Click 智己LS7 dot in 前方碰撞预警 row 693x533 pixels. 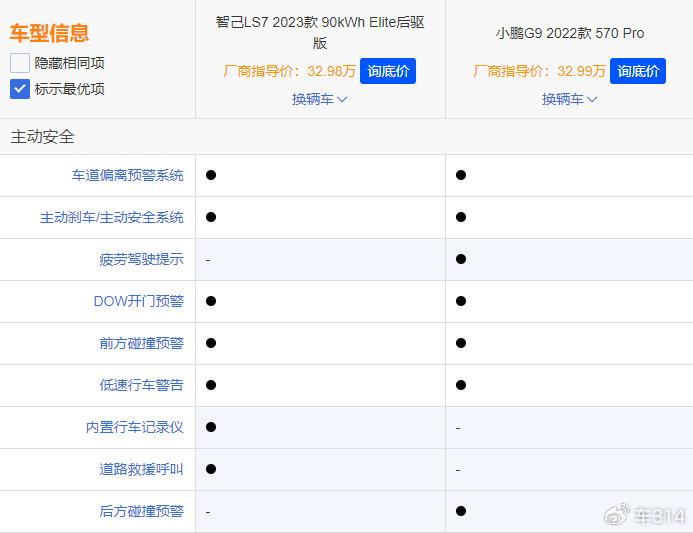(211, 343)
